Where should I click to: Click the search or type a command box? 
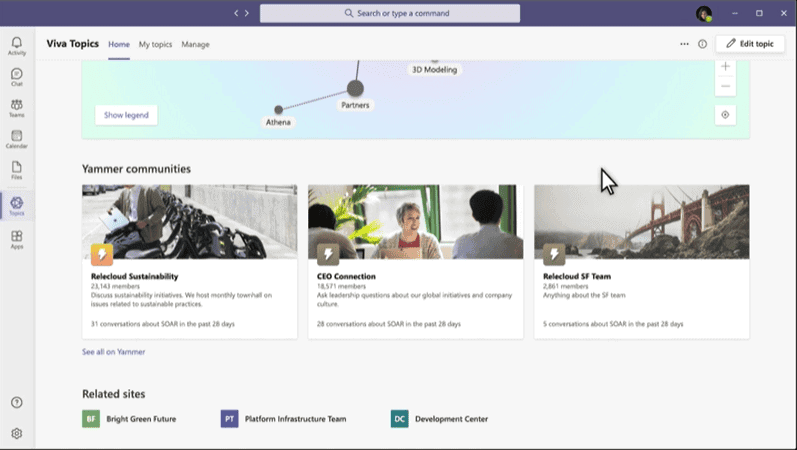pos(390,13)
